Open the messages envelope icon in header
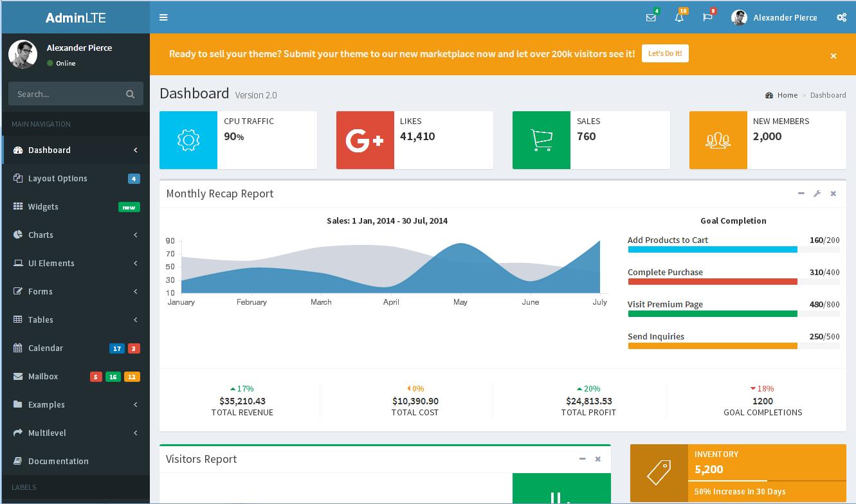Image resolution: width=856 pixels, height=504 pixels. click(651, 17)
